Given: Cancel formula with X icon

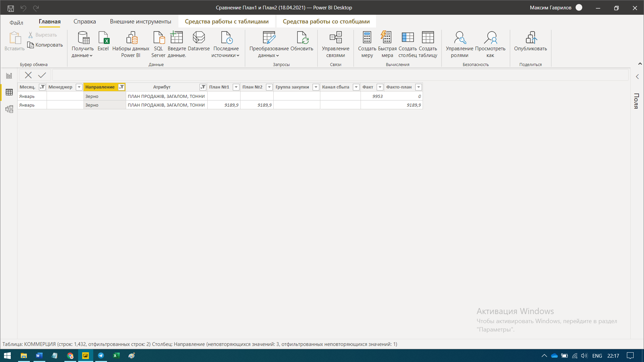Looking at the screenshot, I should pyautogui.click(x=28, y=75).
